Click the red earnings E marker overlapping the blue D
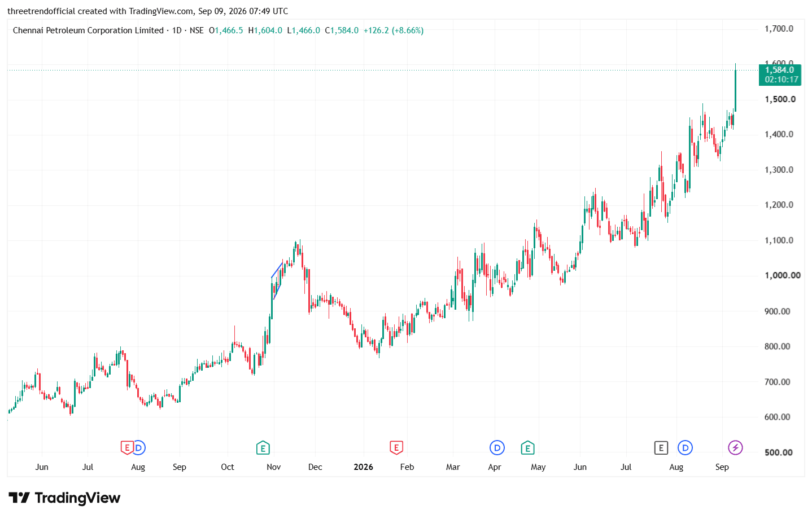The image size is (812, 519). click(x=127, y=448)
